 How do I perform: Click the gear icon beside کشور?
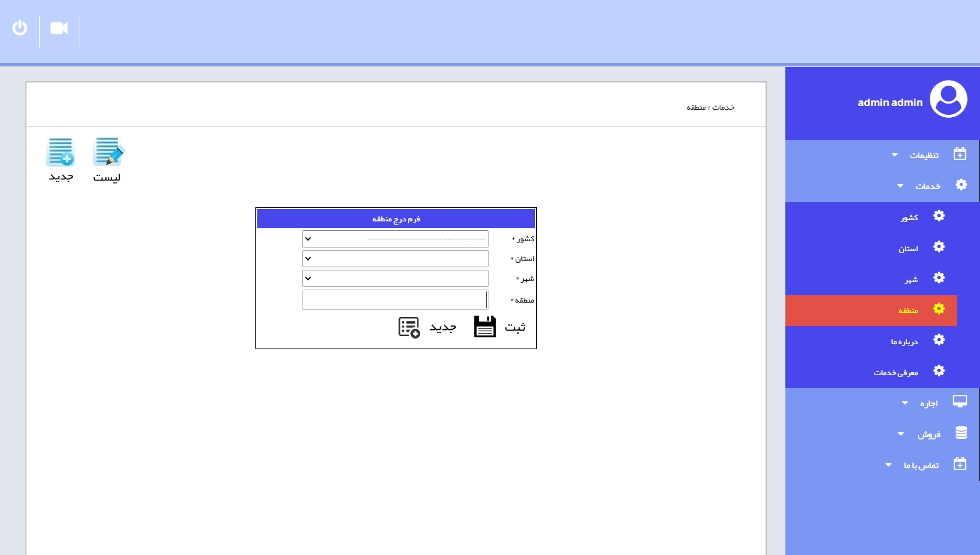click(939, 216)
